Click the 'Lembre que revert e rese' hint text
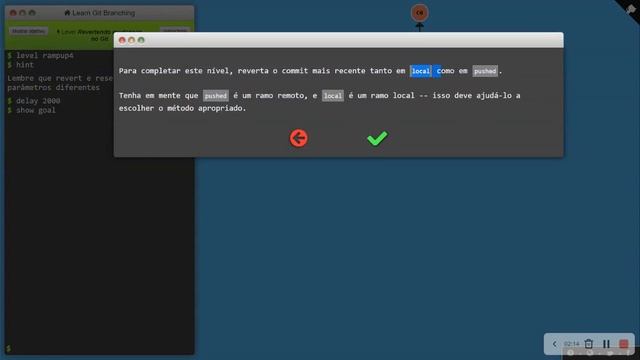640x360 pixels. tap(60, 78)
